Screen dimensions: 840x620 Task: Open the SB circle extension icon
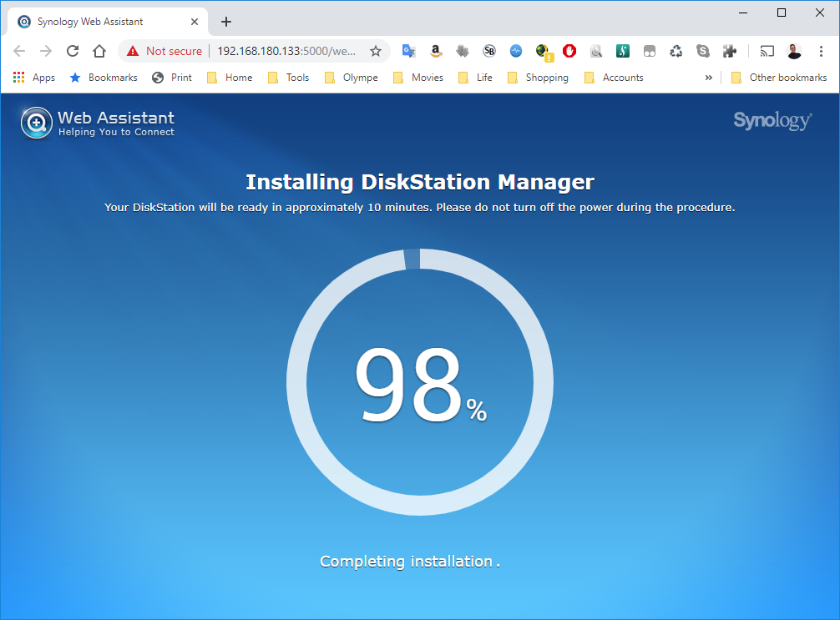pos(489,51)
